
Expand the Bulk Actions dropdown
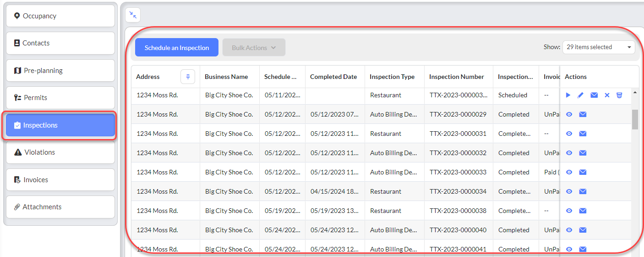pyautogui.click(x=254, y=47)
